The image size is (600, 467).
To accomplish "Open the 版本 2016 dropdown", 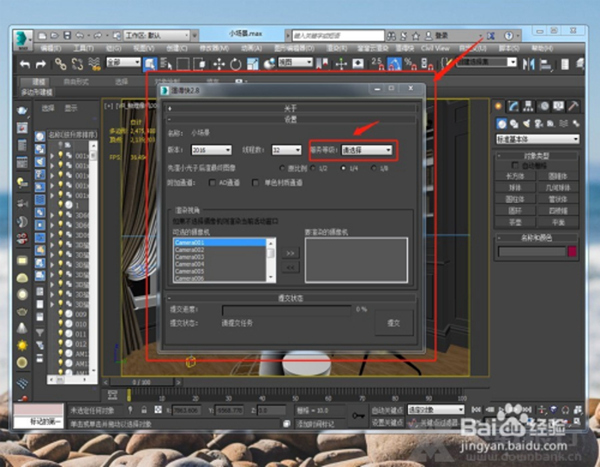I will pos(212,150).
